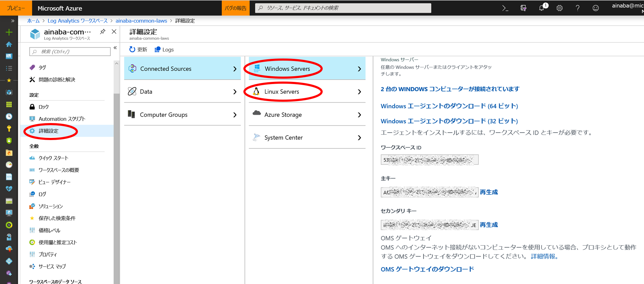Expand the Connected Sources row
Viewport: 644px width, 284px height.
pyautogui.click(x=182, y=68)
